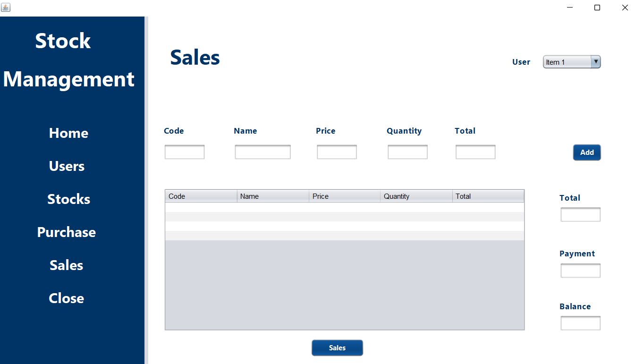Select Sales in the sidebar
The height and width of the screenshot is (364, 635).
pos(66,265)
